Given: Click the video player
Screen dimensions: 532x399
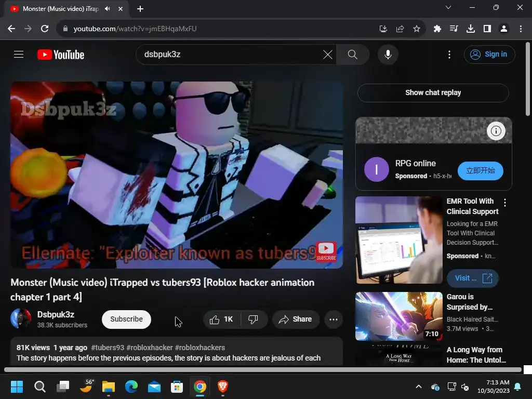Looking at the screenshot, I should pyautogui.click(x=177, y=175).
